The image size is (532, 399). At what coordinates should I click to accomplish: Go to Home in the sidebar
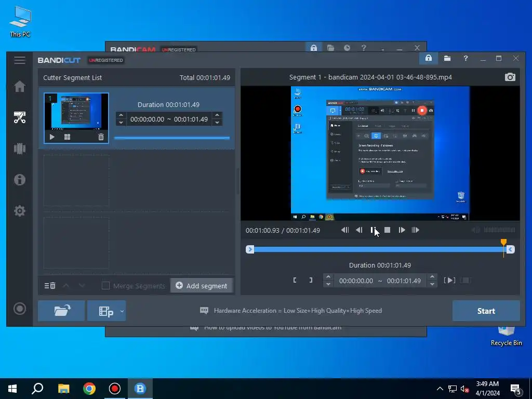coord(20,87)
